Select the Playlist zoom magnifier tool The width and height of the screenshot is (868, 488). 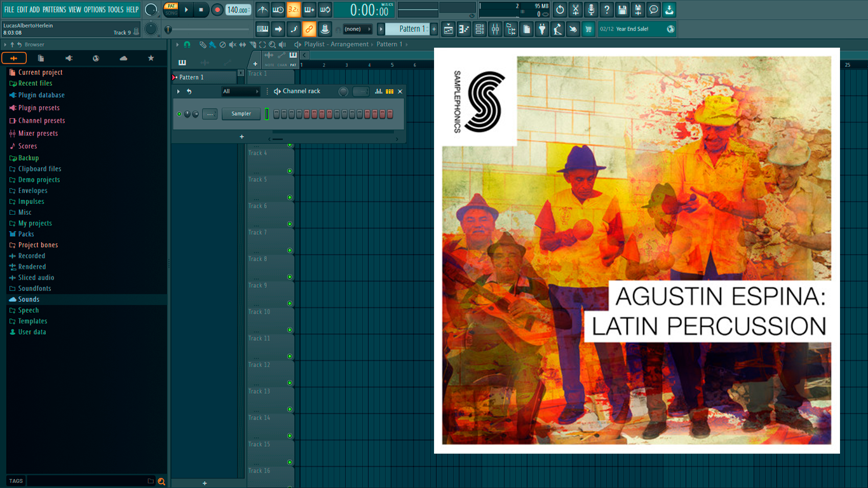(272, 44)
